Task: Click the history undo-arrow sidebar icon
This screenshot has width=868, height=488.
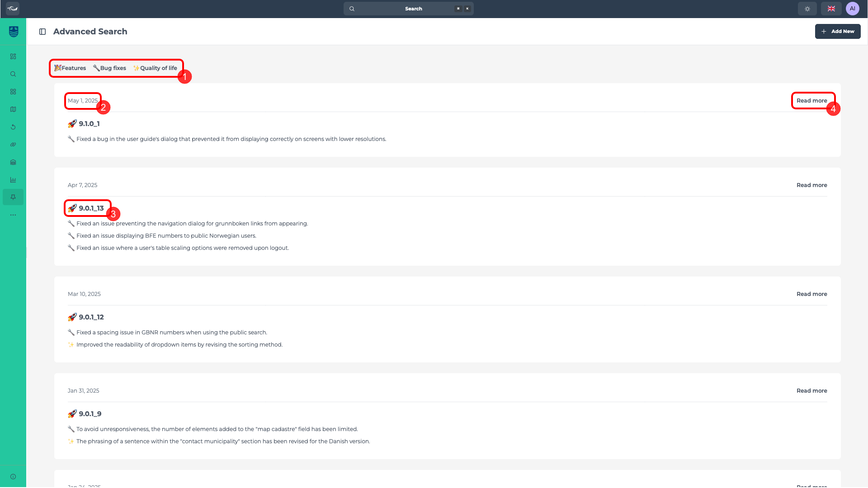Action: (x=13, y=127)
